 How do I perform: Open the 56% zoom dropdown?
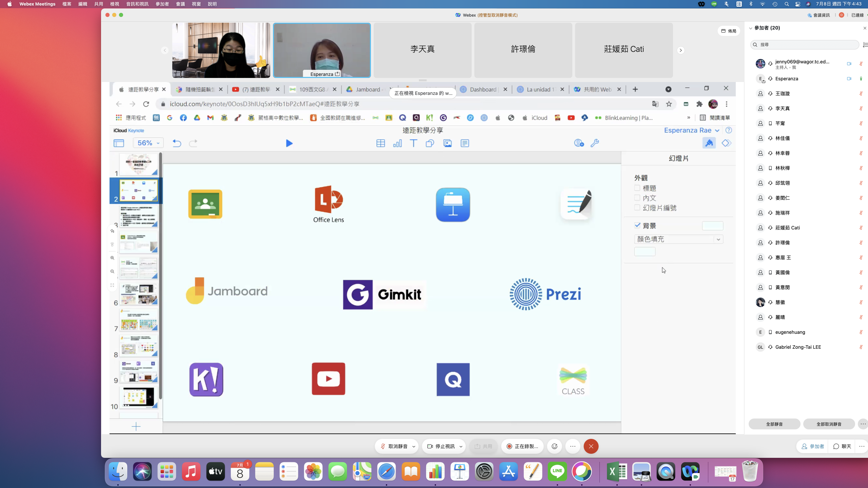(149, 143)
